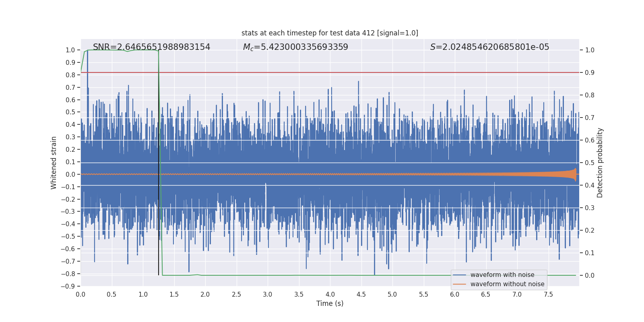Click right axis tick label 0.1
The height and width of the screenshot is (322, 644).
click(x=590, y=253)
